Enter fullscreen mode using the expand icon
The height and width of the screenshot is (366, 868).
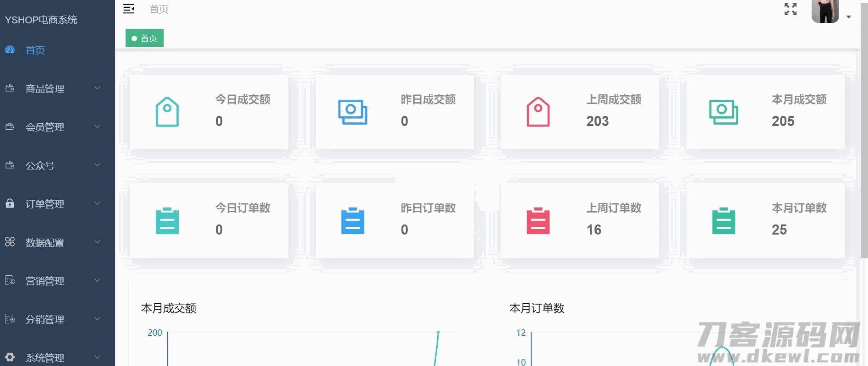pos(790,9)
